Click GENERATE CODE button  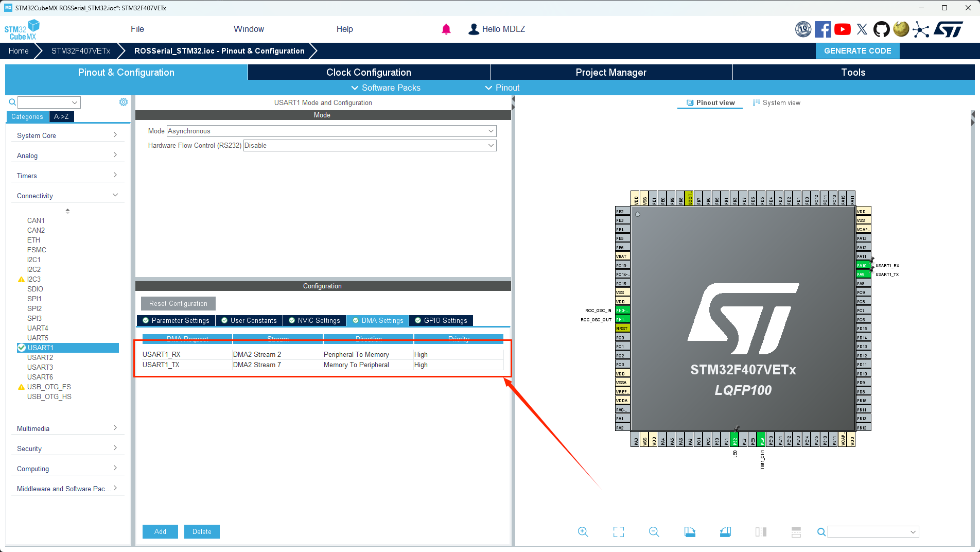point(857,50)
